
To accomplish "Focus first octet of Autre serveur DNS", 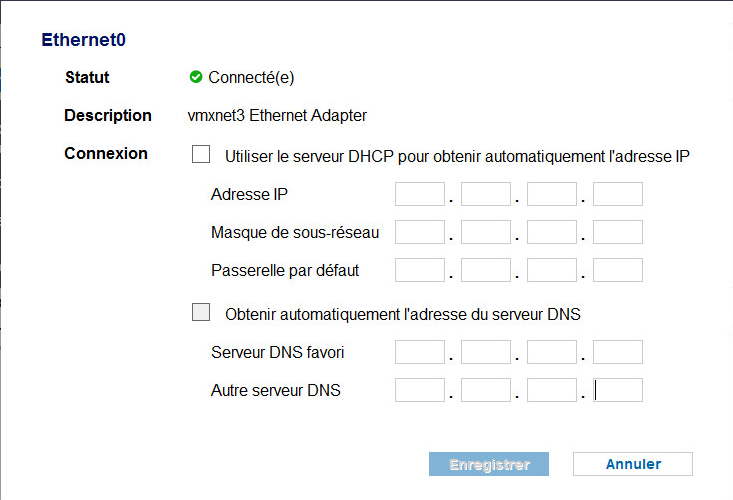I will [420, 390].
